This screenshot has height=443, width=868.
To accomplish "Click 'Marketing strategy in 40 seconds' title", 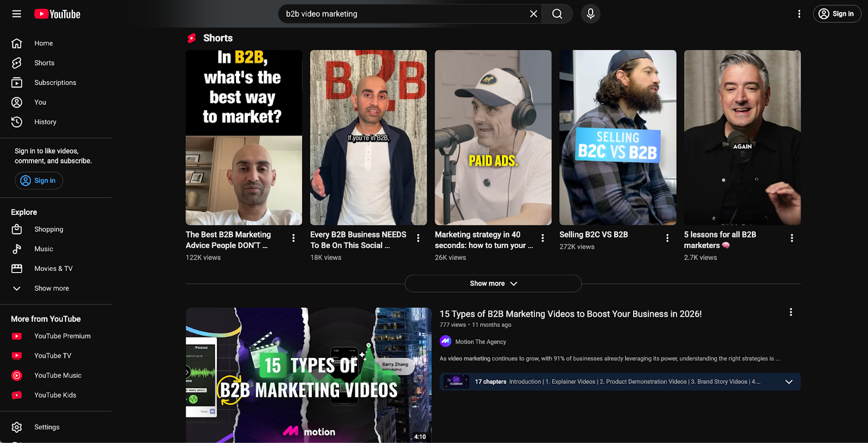I will 483,240.
